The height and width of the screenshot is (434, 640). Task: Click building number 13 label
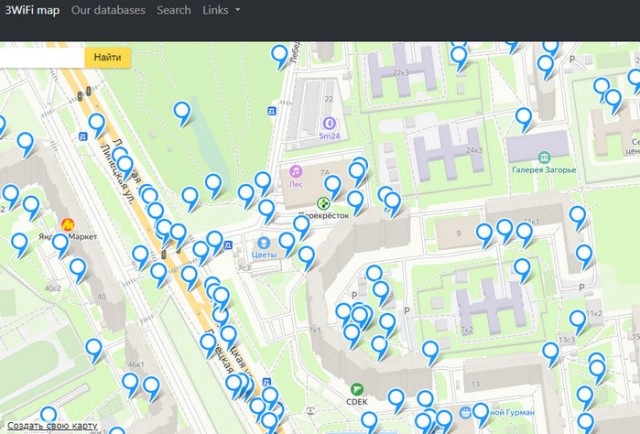[476, 384]
